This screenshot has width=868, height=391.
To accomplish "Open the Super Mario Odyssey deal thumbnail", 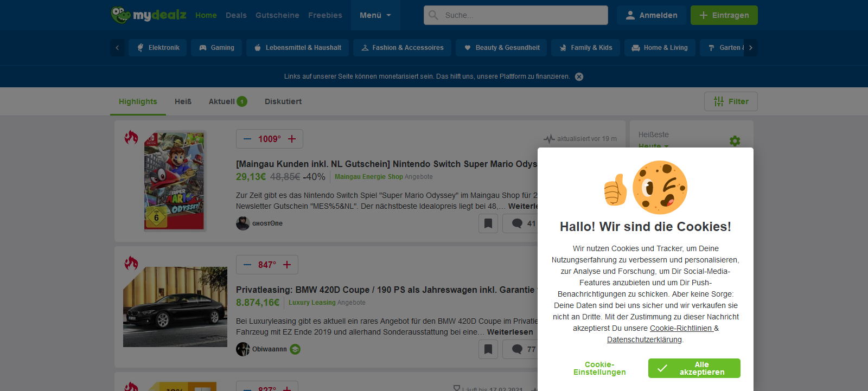I will (175, 181).
